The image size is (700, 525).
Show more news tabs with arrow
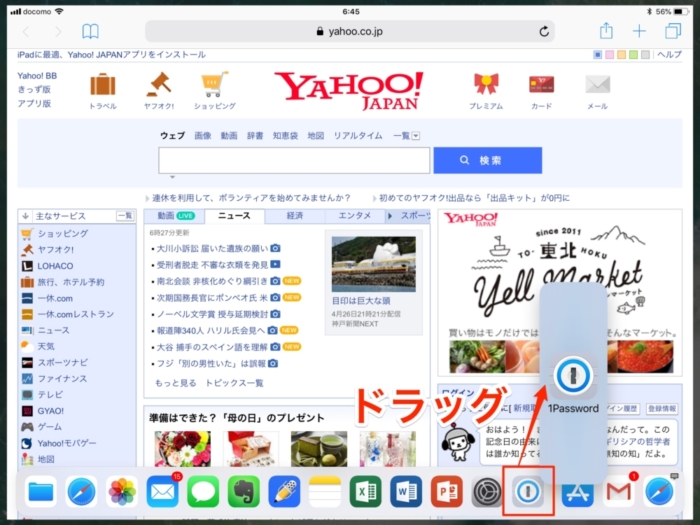click(x=390, y=216)
